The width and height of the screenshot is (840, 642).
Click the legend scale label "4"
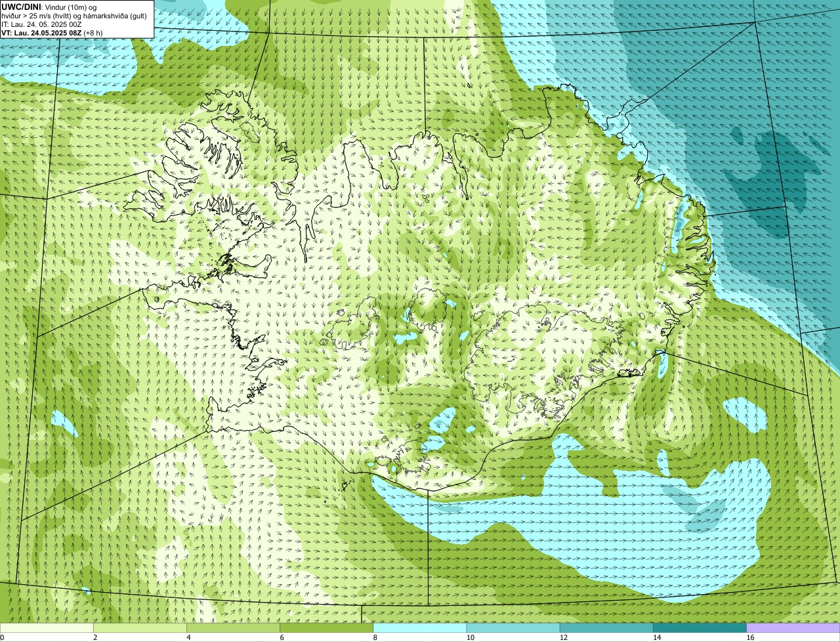coord(188,637)
